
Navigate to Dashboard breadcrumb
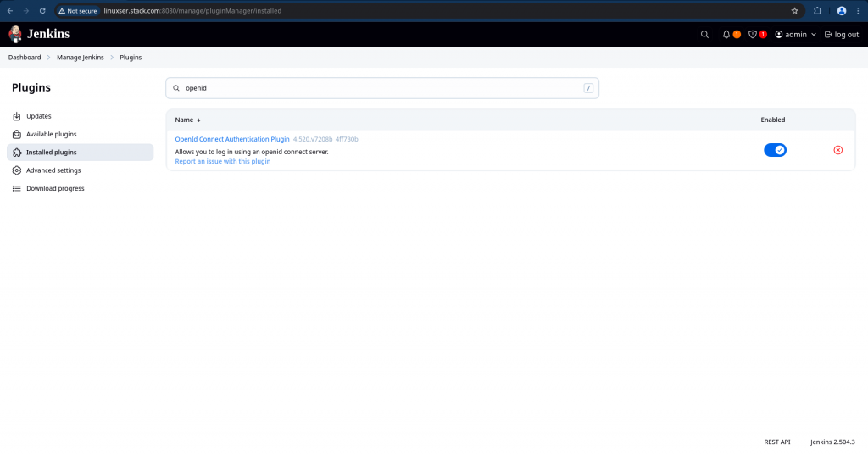click(25, 58)
